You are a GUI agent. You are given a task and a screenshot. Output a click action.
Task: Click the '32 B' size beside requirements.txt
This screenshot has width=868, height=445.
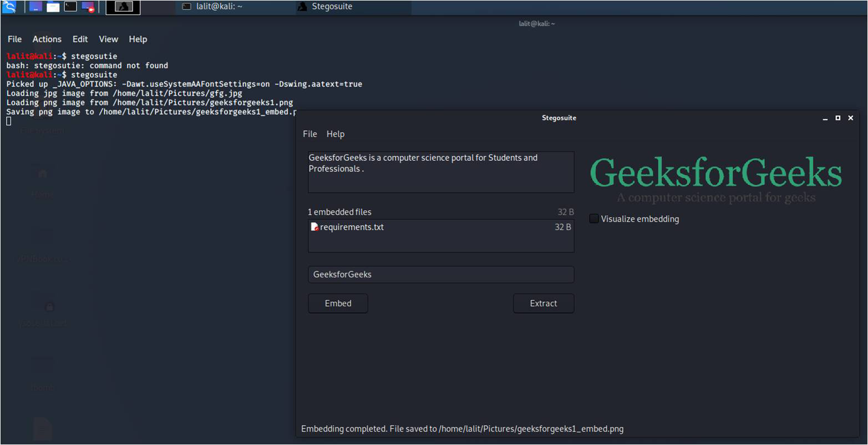(x=563, y=227)
